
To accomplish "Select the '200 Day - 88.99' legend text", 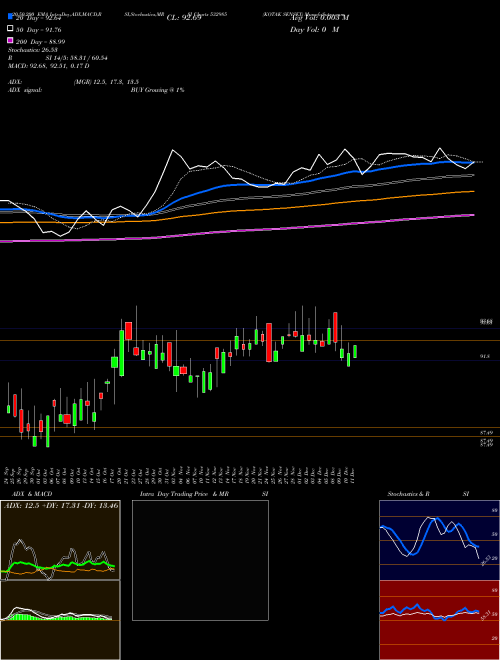I will (x=40, y=42).
